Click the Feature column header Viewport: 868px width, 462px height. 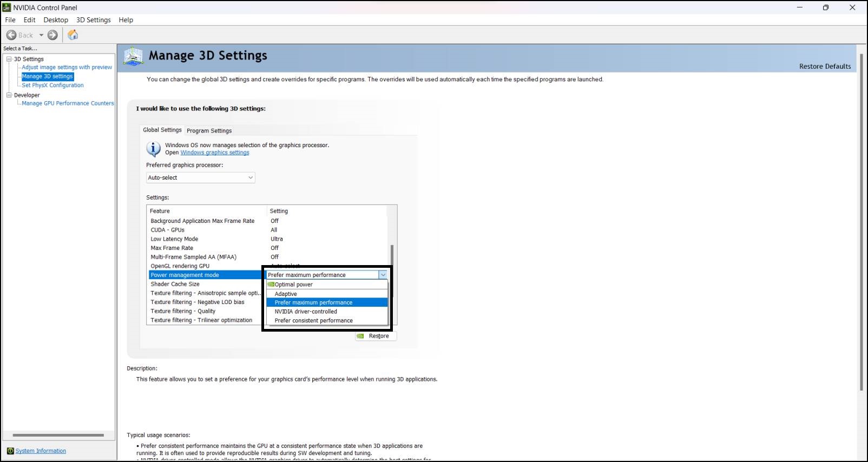click(207, 211)
